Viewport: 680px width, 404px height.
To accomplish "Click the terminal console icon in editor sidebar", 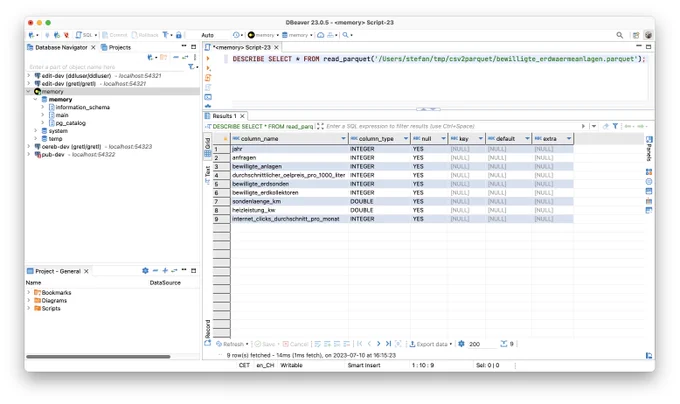I will coord(208,97).
